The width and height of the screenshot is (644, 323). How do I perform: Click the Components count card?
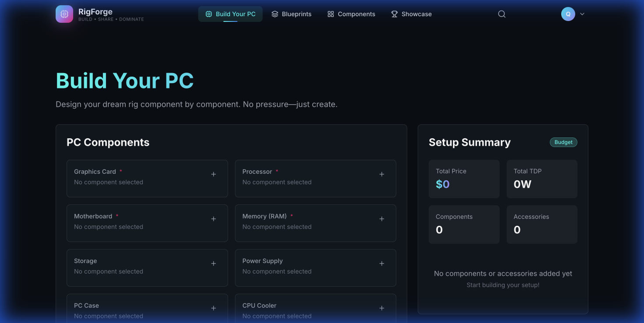point(464,225)
